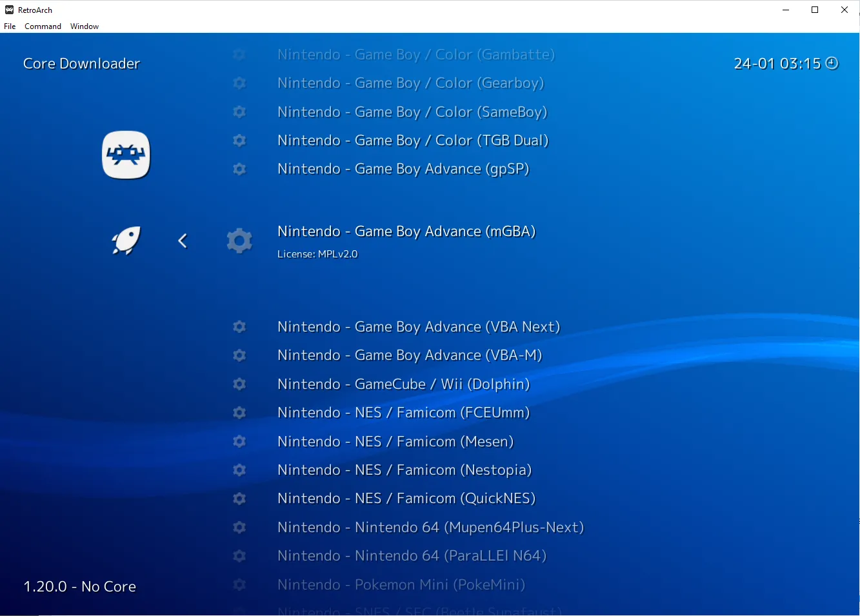Open the Command menu
Screen dimensions: 860x616
click(x=43, y=26)
